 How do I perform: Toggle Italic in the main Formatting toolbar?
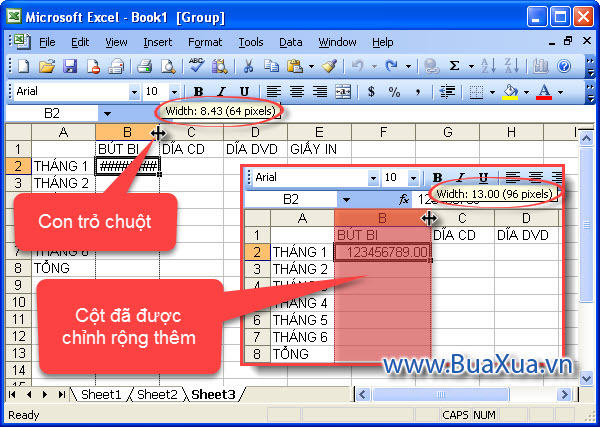coord(221,92)
